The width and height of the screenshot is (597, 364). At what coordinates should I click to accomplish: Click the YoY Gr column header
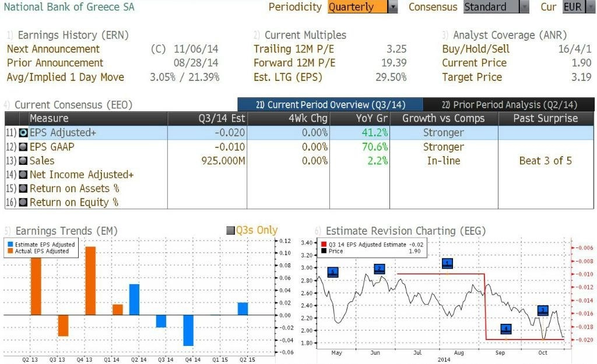pyautogui.click(x=360, y=118)
